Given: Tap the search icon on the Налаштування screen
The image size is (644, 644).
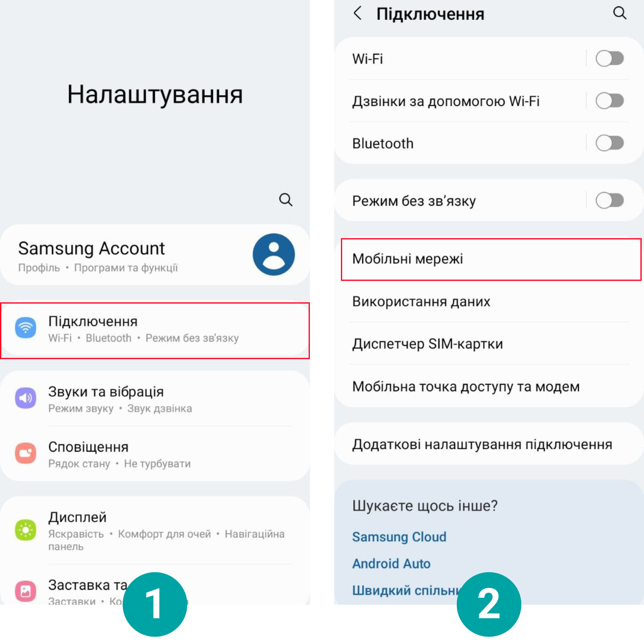Looking at the screenshot, I should click(x=286, y=200).
